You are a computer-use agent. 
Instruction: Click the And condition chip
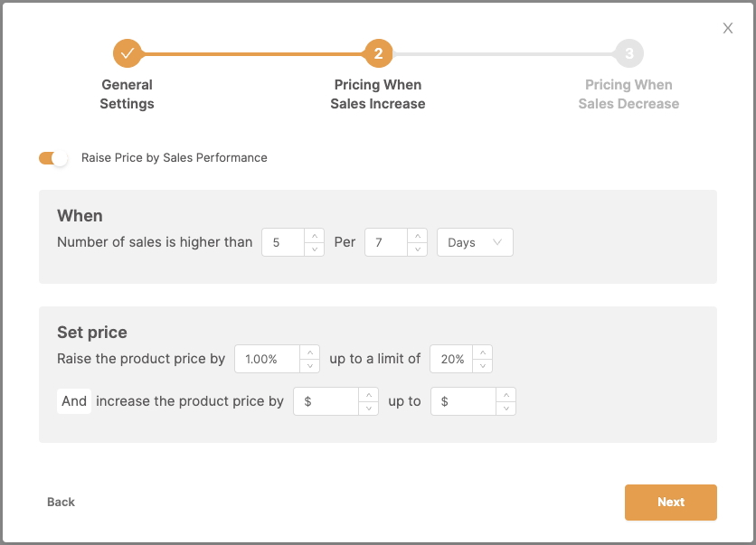(x=74, y=400)
